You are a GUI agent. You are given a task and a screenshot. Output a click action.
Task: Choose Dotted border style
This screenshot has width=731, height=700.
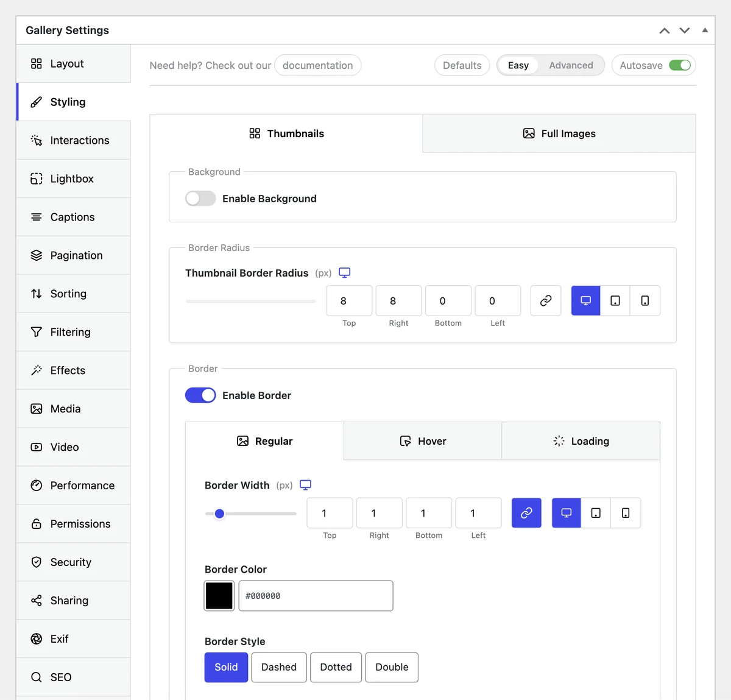click(336, 667)
